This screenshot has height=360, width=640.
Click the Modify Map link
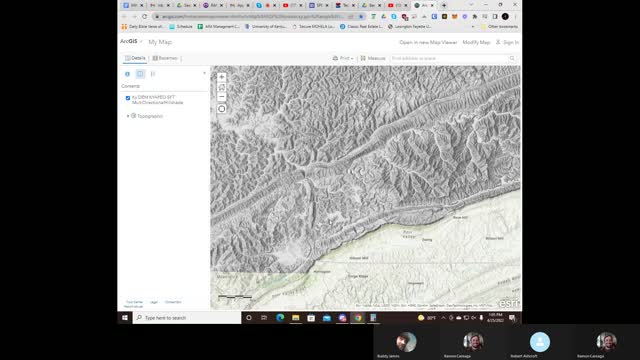[476, 42]
